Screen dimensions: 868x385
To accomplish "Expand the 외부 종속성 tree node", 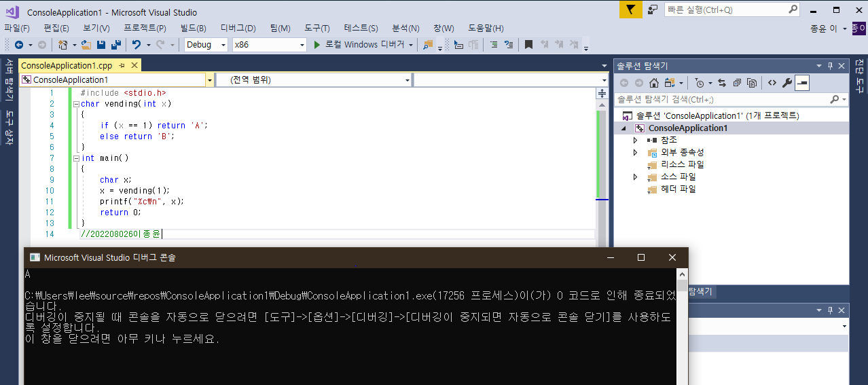I will point(636,152).
